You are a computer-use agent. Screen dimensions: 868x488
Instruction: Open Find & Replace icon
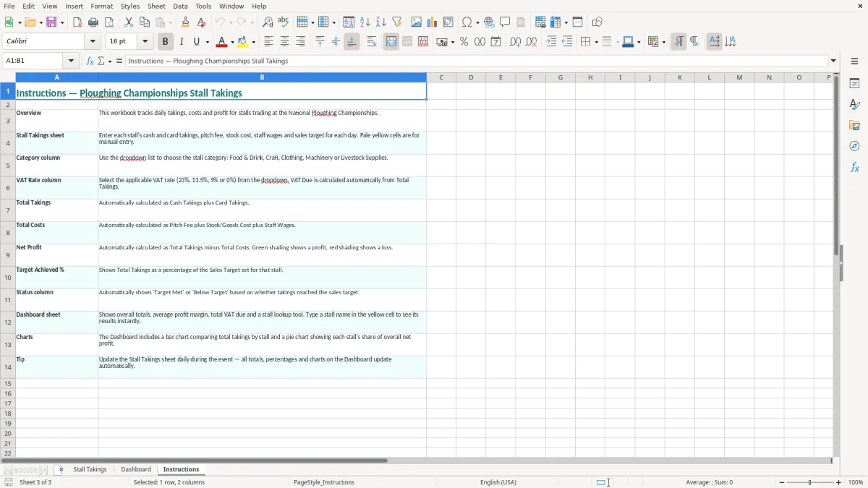(268, 22)
